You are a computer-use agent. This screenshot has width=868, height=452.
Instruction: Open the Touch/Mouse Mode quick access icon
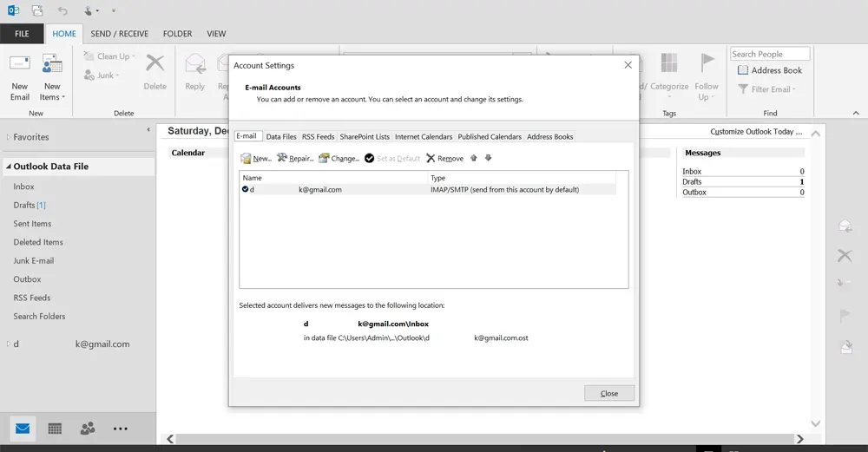91,10
